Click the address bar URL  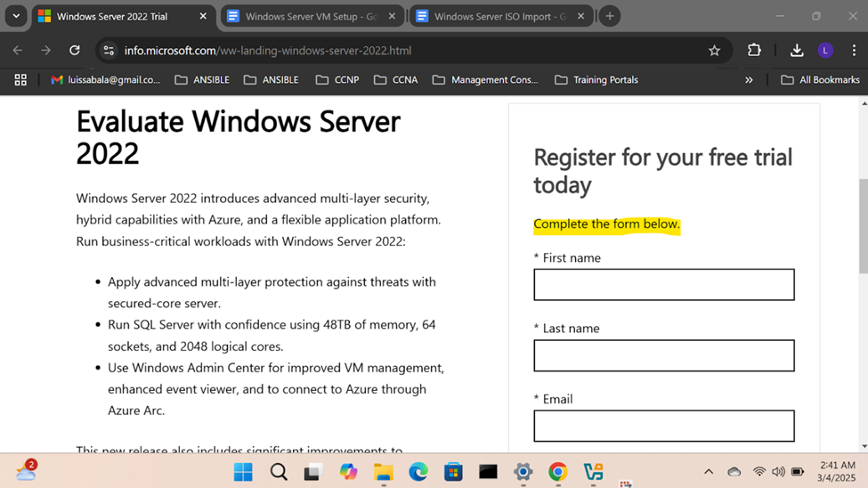coord(268,51)
